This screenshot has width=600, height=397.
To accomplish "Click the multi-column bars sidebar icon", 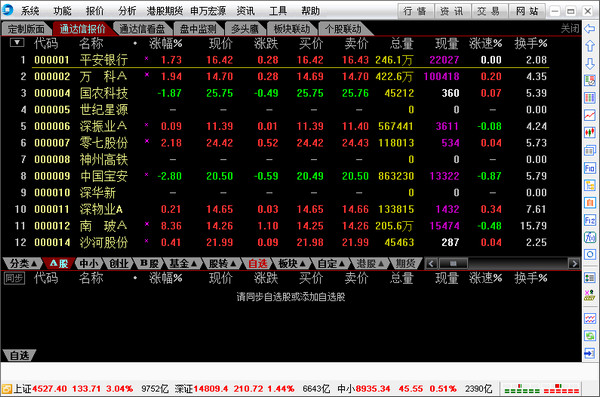I will [590, 98].
